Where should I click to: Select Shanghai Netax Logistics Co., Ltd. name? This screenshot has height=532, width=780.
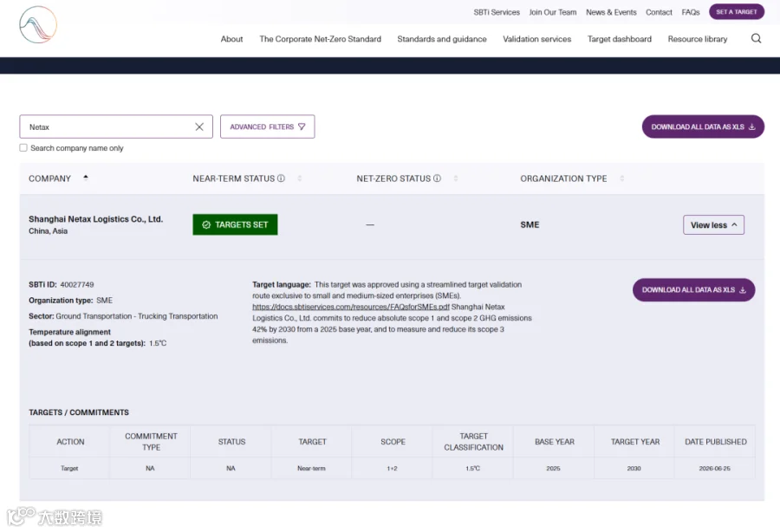[x=95, y=218]
